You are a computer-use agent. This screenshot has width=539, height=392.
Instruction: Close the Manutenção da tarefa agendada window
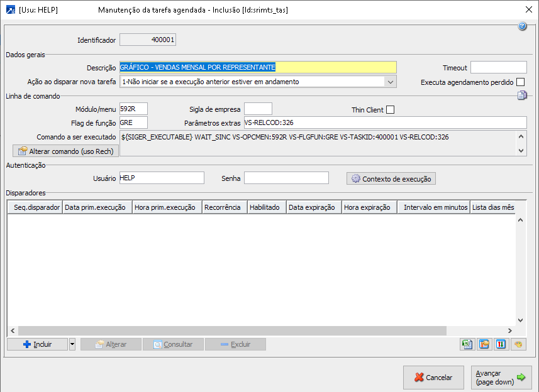point(529,9)
